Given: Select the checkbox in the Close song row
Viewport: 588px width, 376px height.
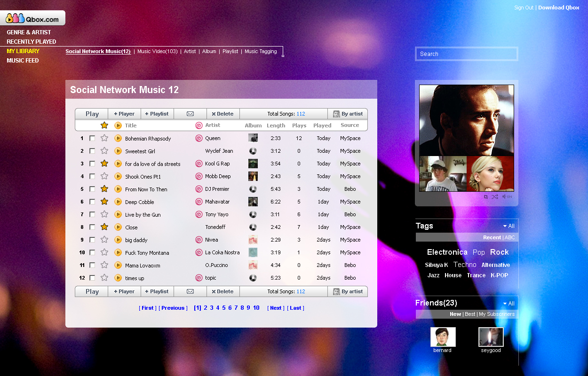Looking at the screenshot, I should click(x=92, y=227).
